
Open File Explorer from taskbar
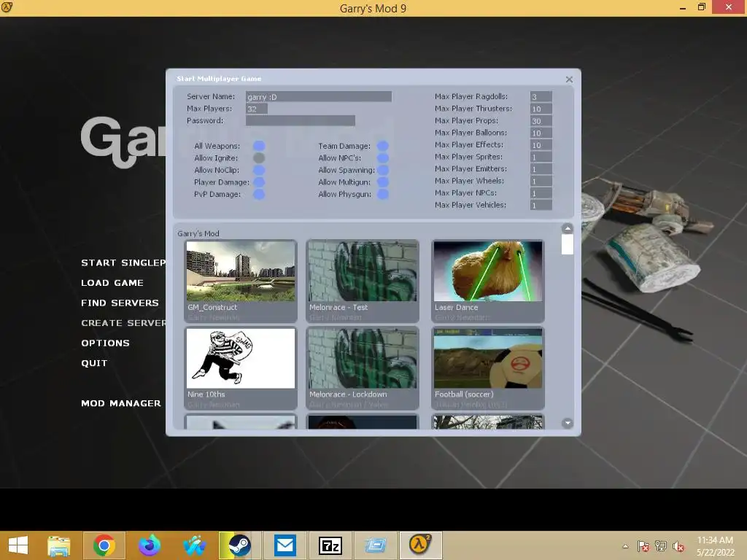(x=59, y=545)
